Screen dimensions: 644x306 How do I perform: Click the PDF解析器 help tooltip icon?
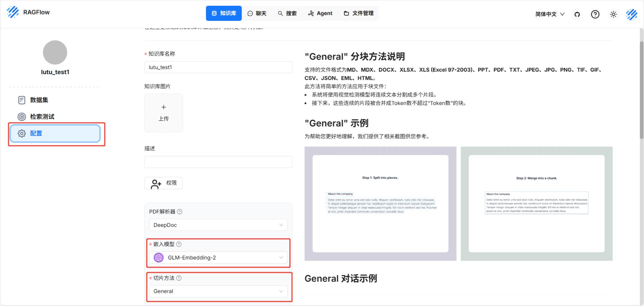[180, 212]
